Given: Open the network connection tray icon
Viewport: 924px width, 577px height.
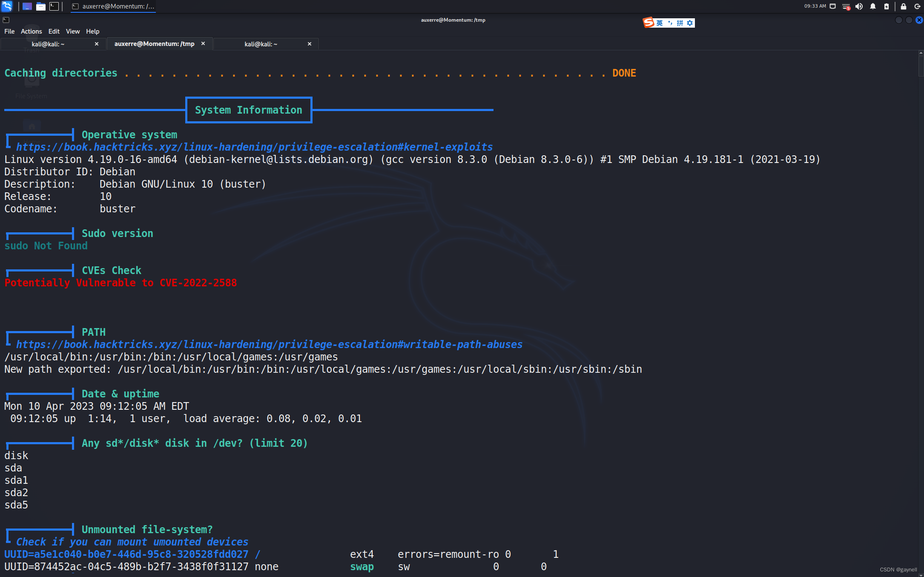Looking at the screenshot, I should pos(833,6).
